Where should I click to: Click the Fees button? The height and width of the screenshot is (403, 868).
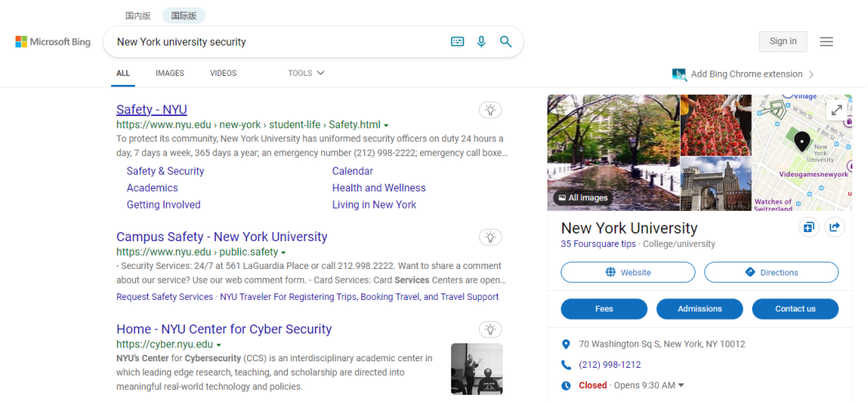click(x=604, y=309)
